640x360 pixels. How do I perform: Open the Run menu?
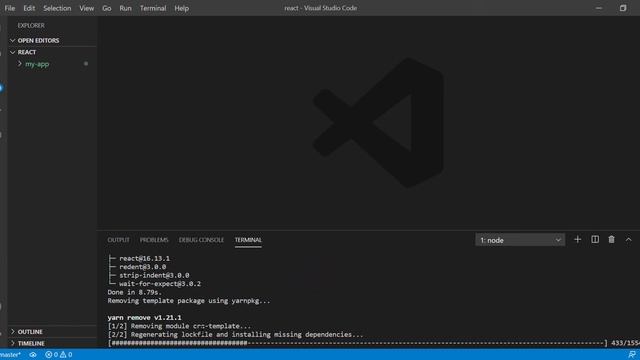(125, 8)
